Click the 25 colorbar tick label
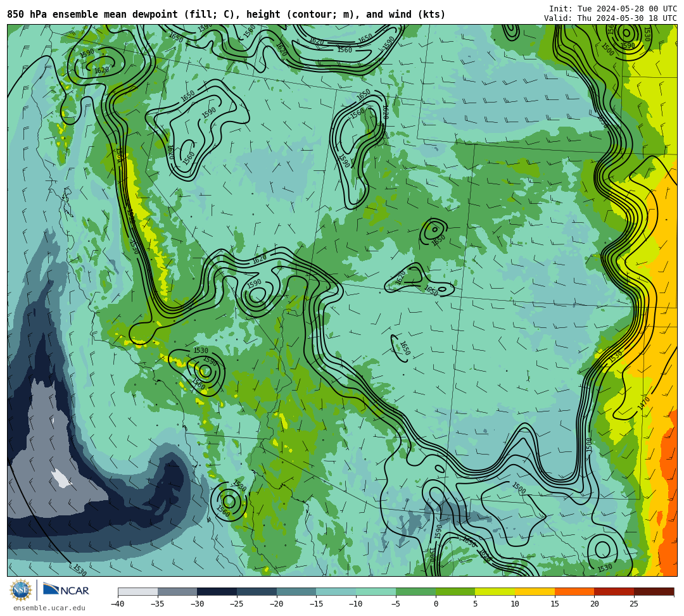This screenshot has width=684, height=616. tap(634, 604)
